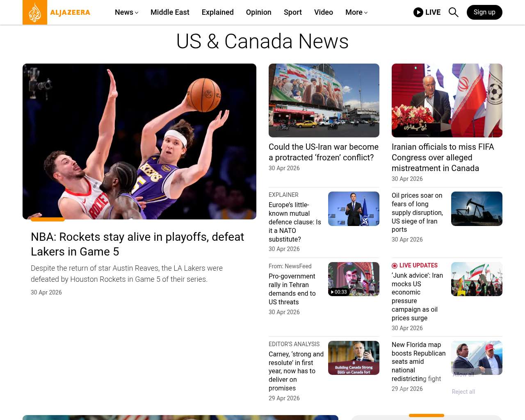The width and height of the screenshot is (525, 420).
Task: Open the search magnifier icon
Action: (453, 12)
